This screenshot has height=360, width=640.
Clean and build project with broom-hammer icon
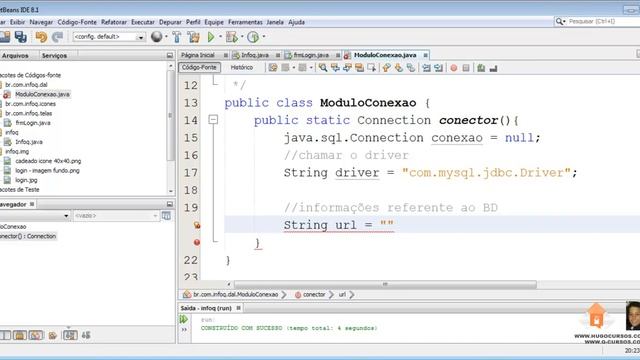click(193, 37)
